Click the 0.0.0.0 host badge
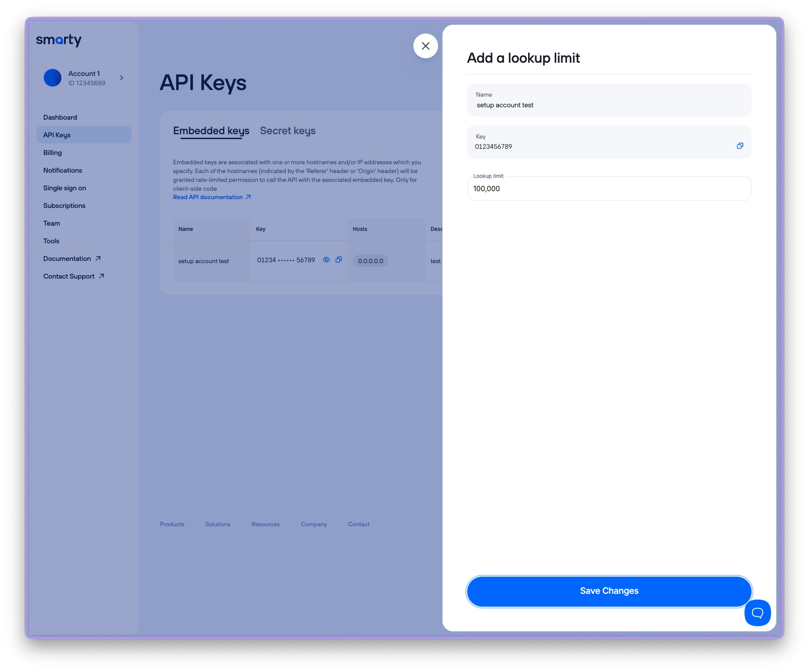 coord(370,261)
